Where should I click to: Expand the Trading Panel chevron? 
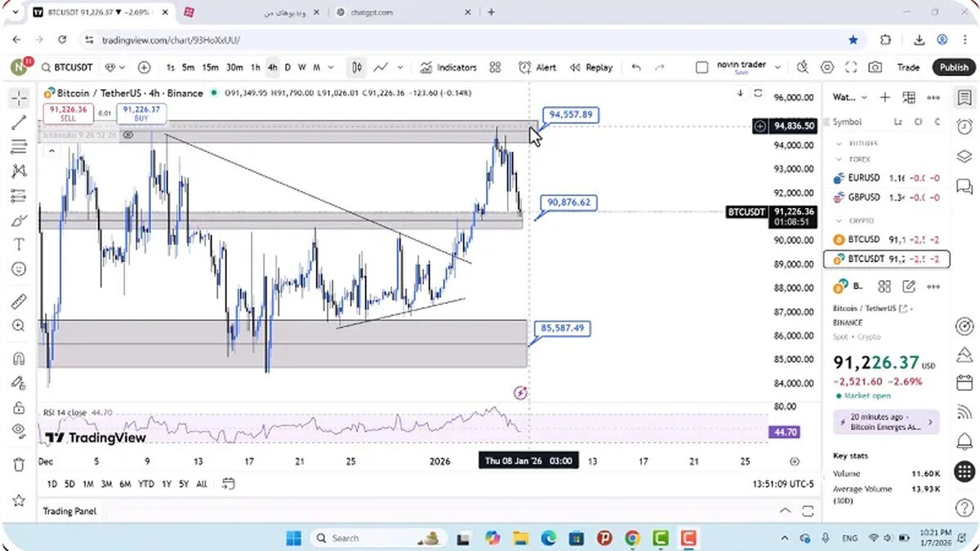785,511
